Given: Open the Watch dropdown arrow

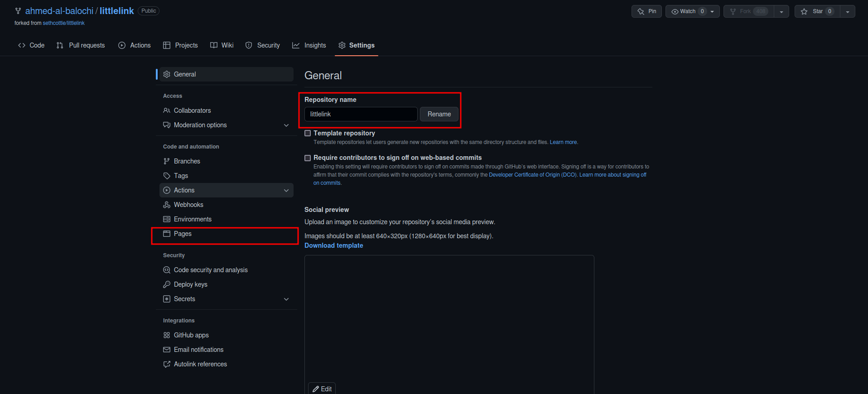Looking at the screenshot, I should (x=713, y=12).
